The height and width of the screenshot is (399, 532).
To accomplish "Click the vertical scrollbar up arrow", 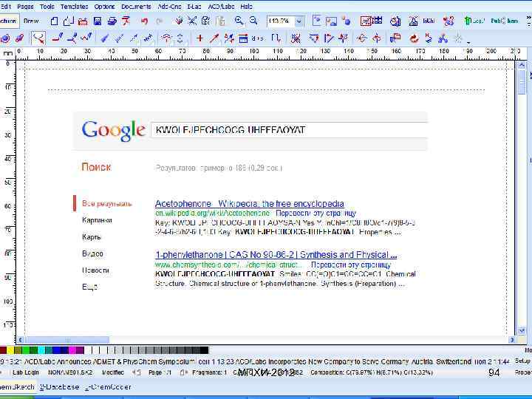I will (522, 65).
